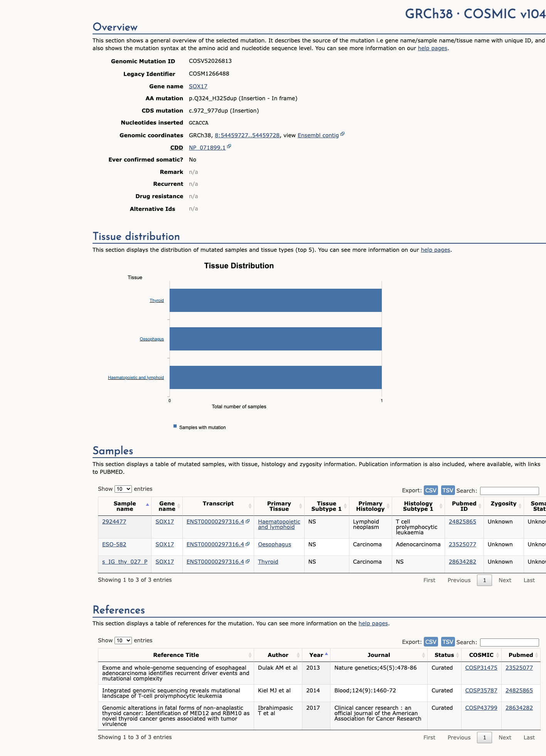Sort the Samples table by Sample name arrow
This screenshot has width=546, height=756.
point(147,505)
